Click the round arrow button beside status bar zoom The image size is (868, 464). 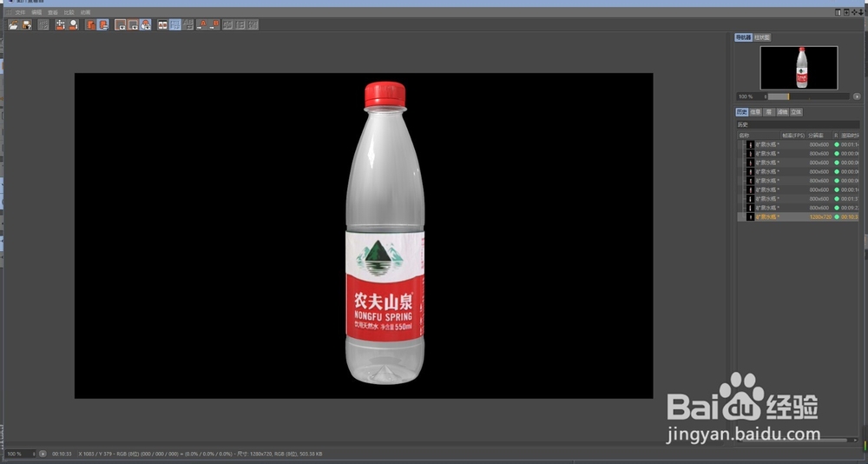[x=43, y=454]
